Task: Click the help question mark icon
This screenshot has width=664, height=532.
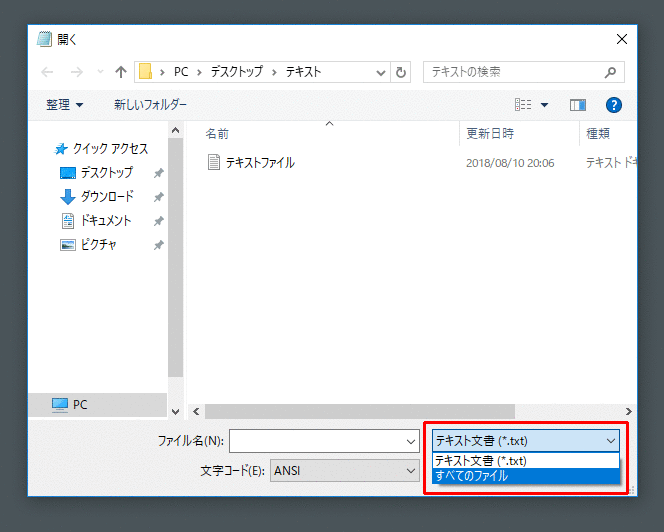Action: (614, 104)
